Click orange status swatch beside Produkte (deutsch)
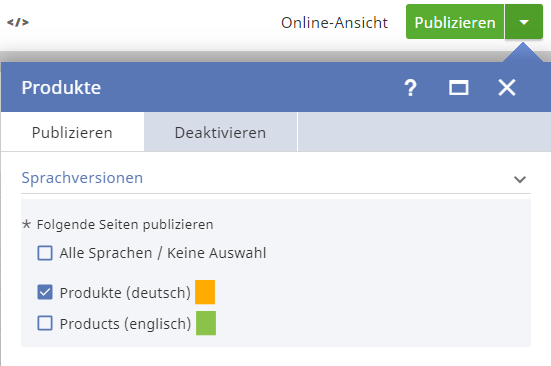 point(205,292)
